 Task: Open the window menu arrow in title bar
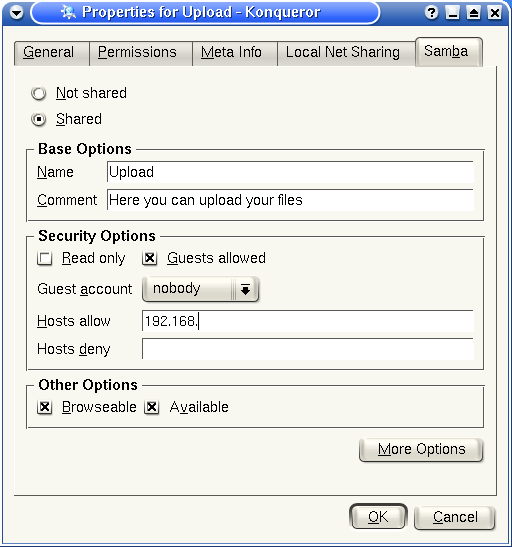pos(16,13)
